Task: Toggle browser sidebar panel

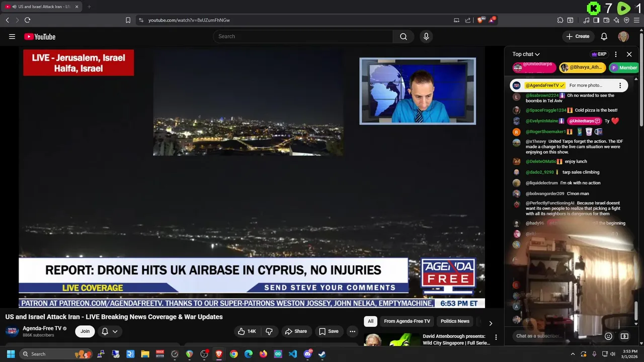Action: (x=596, y=20)
